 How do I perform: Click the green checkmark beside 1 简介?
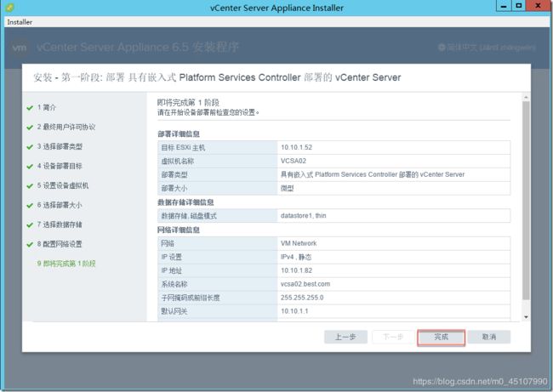tap(30, 108)
